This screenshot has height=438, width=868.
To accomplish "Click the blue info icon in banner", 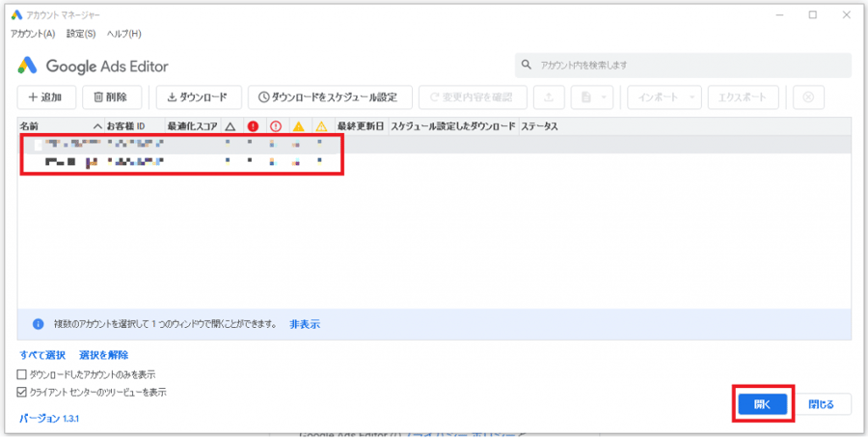I will point(39,324).
